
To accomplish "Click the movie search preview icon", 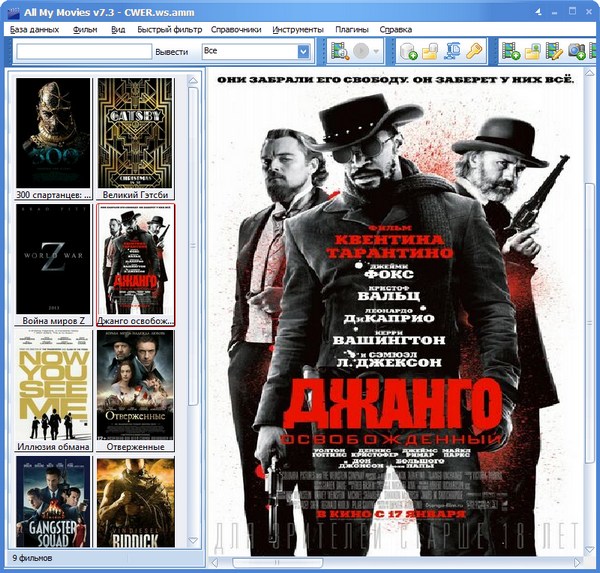I will (x=340, y=51).
